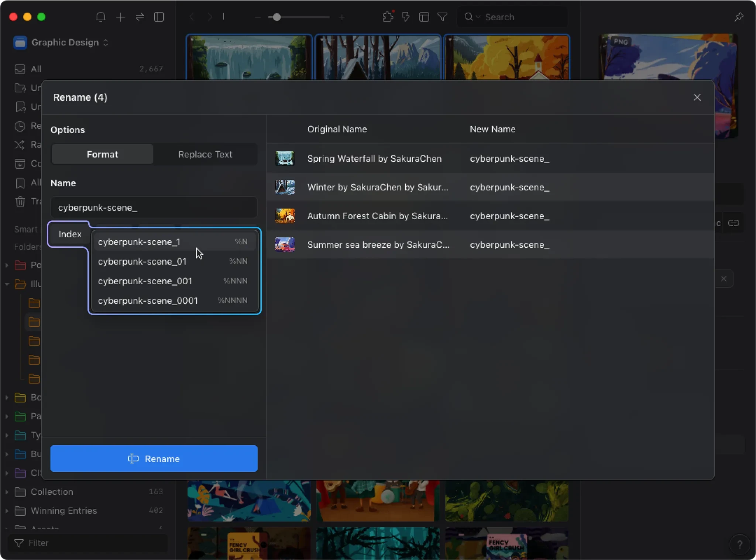Image resolution: width=756 pixels, height=560 pixels.
Task: Click the notification bell icon
Action: (100, 17)
